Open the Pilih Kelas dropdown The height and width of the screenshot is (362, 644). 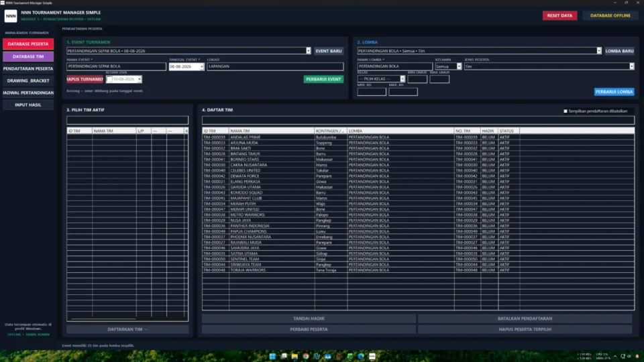tap(402, 79)
